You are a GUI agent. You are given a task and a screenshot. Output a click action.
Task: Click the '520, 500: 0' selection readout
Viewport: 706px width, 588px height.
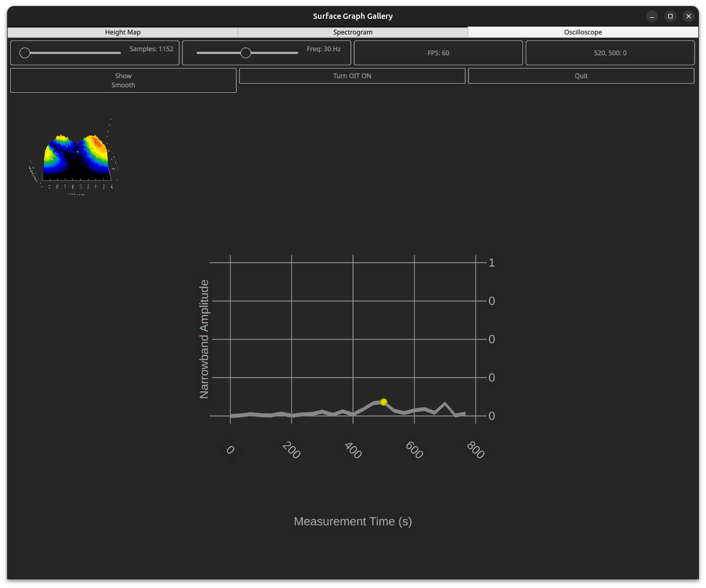point(610,53)
